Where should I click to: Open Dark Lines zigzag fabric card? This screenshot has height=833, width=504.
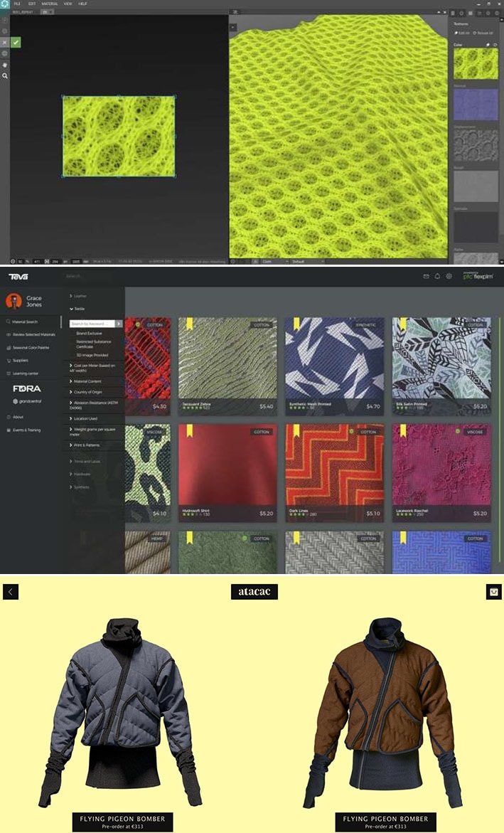tap(334, 472)
